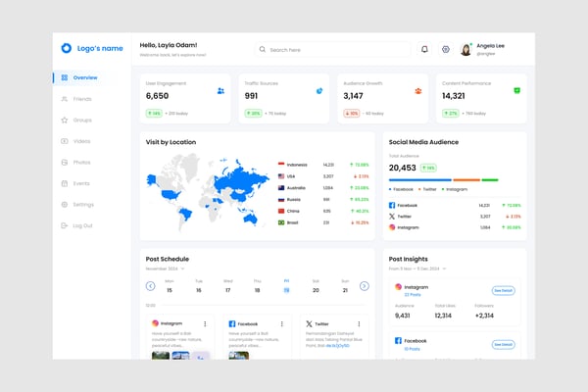
Task: Expand the Post Insights date range dropdown
Action: (x=417, y=269)
